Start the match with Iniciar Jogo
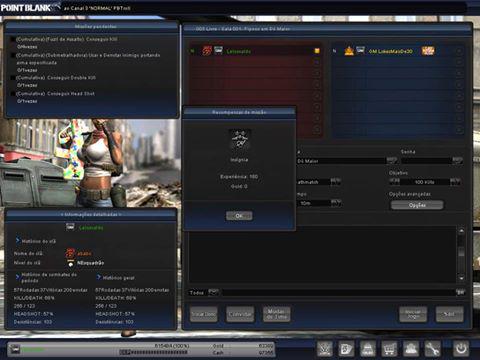480x360 pixels. [413, 314]
